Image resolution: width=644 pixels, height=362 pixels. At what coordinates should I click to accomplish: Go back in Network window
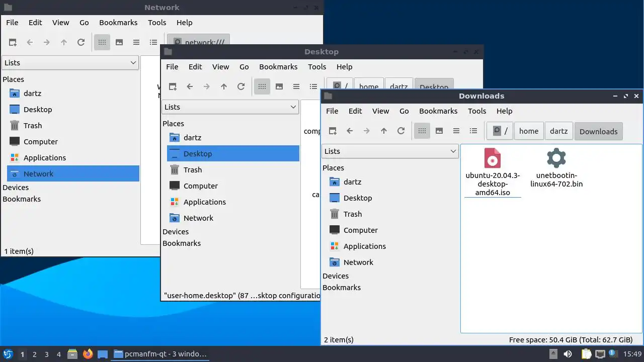click(x=30, y=42)
